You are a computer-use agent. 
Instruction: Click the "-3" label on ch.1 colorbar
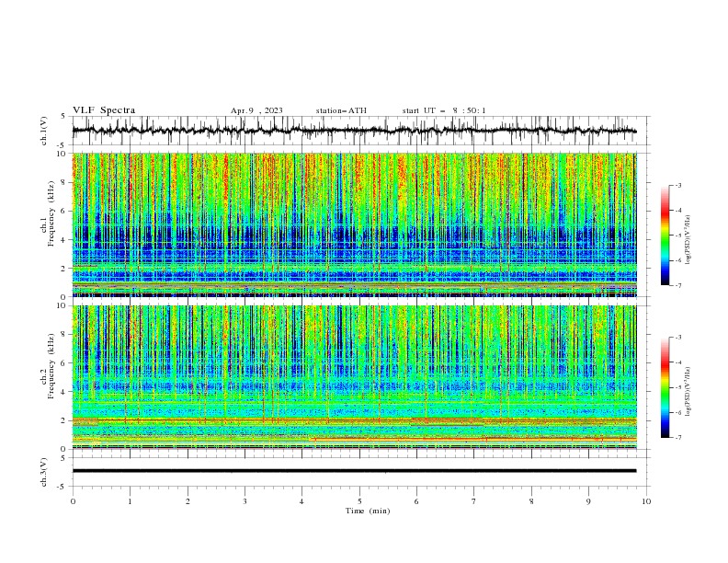pyautogui.click(x=678, y=185)
